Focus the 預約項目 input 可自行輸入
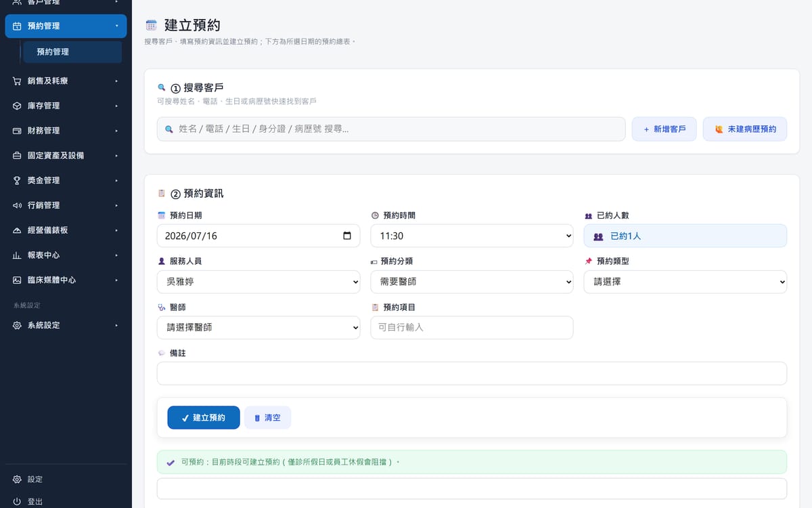Viewport: 812px width, 508px height. [472, 328]
